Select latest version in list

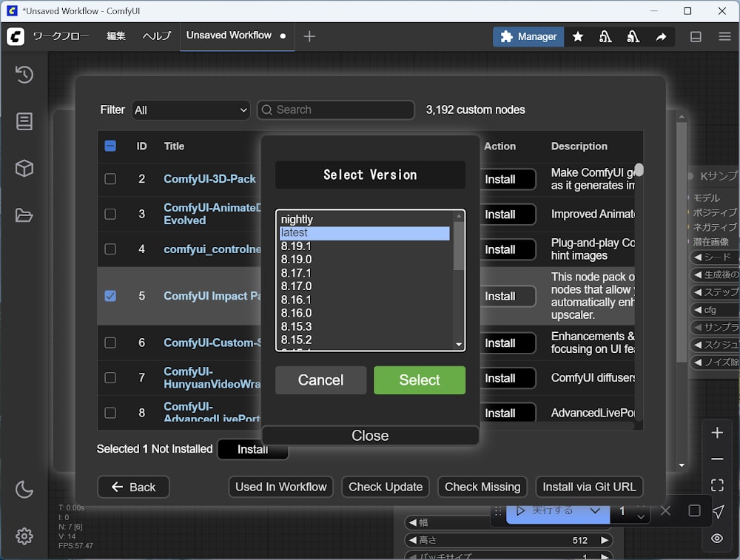coord(365,233)
